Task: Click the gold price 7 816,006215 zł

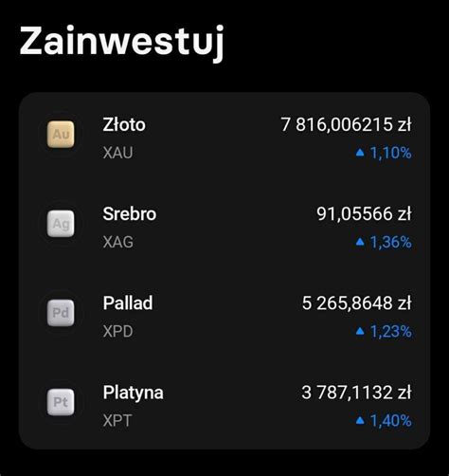Action: point(346,124)
